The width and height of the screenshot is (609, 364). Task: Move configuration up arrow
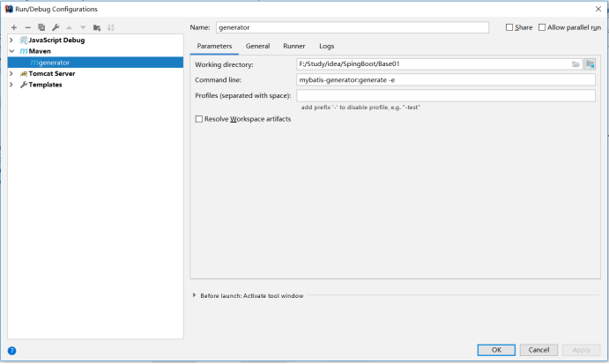click(69, 27)
